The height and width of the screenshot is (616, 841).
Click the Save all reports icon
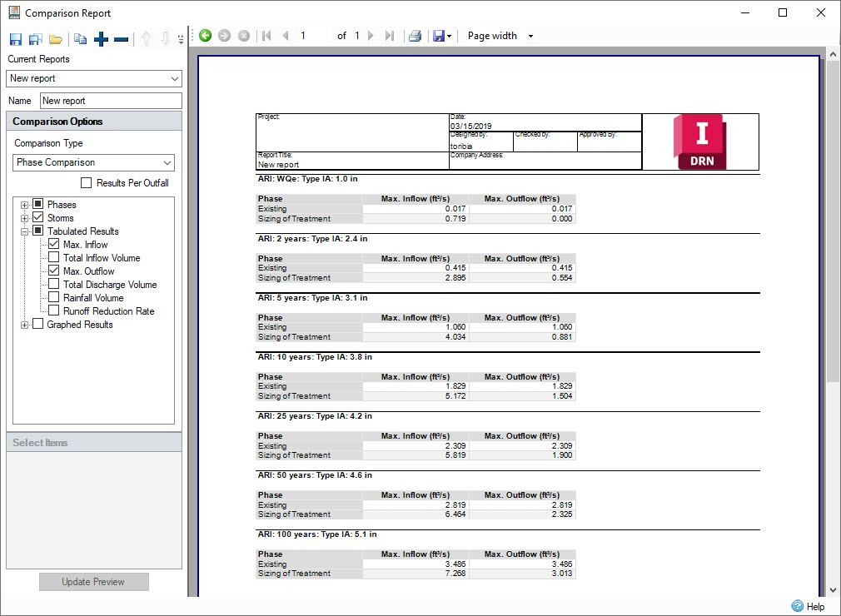[36, 39]
